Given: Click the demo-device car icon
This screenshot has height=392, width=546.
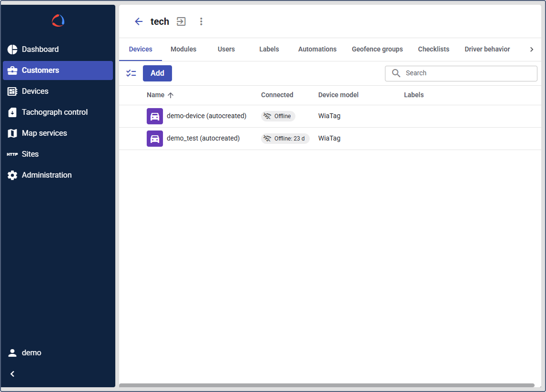Looking at the screenshot, I should point(155,116).
